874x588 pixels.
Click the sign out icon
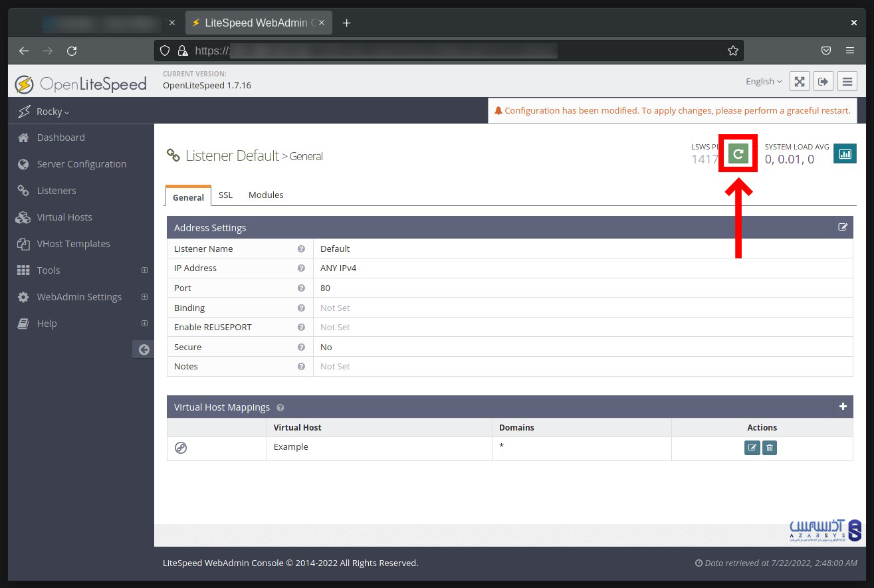823,81
